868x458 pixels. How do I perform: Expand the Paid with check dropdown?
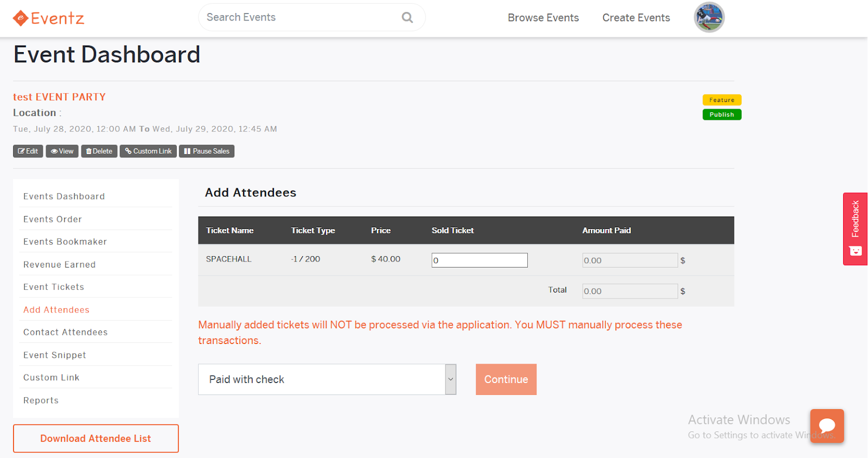click(327, 379)
